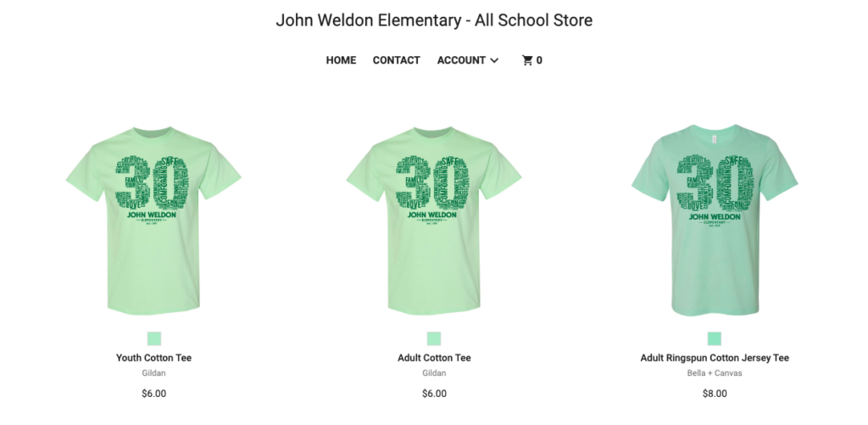Click the cart item count number
868x425 pixels.
[x=539, y=60]
